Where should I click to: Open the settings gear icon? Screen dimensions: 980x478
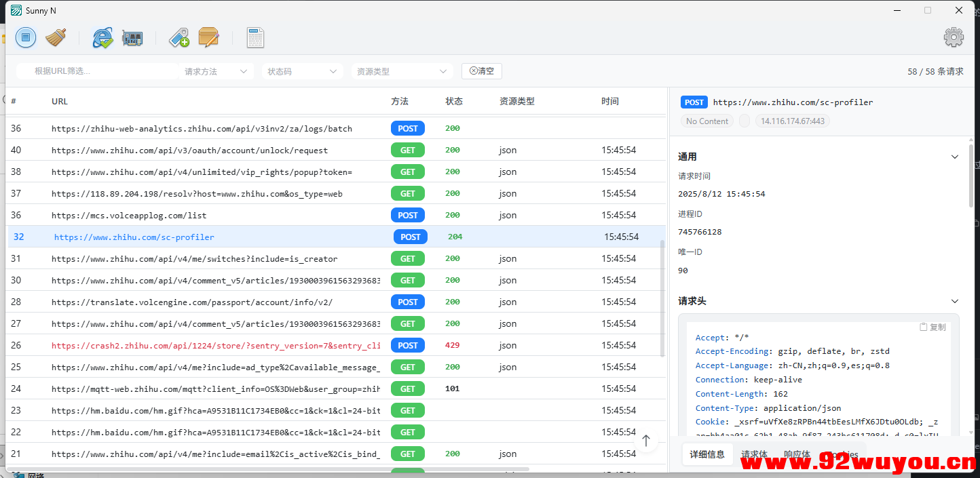(x=954, y=37)
